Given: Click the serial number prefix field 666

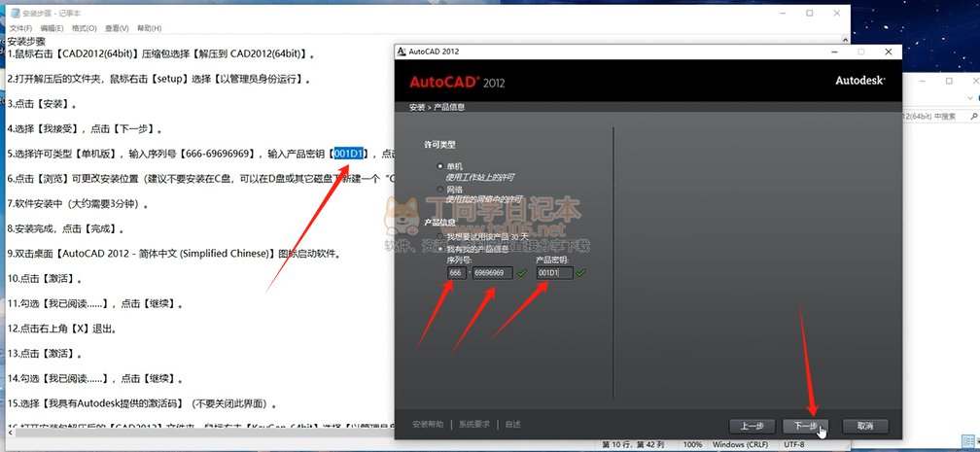Looking at the screenshot, I should (x=456, y=272).
